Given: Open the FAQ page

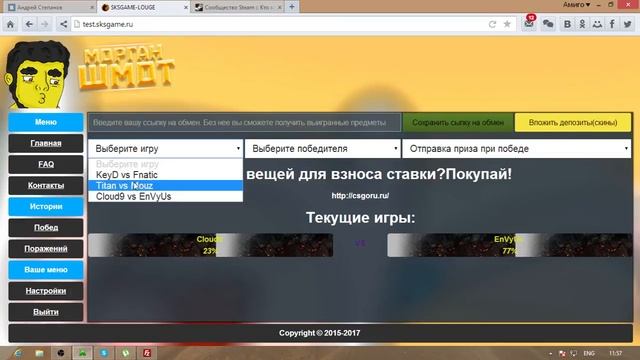Looking at the screenshot, I should (46, 164).
